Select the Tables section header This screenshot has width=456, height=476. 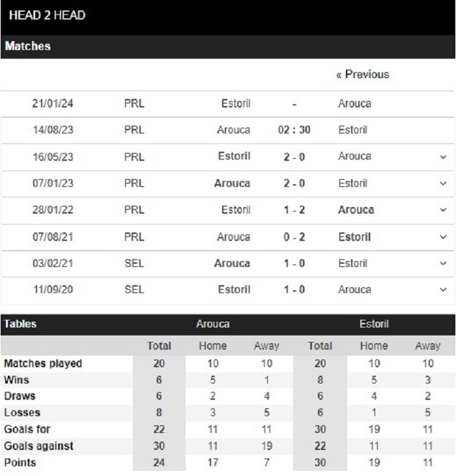click(20, 324)
